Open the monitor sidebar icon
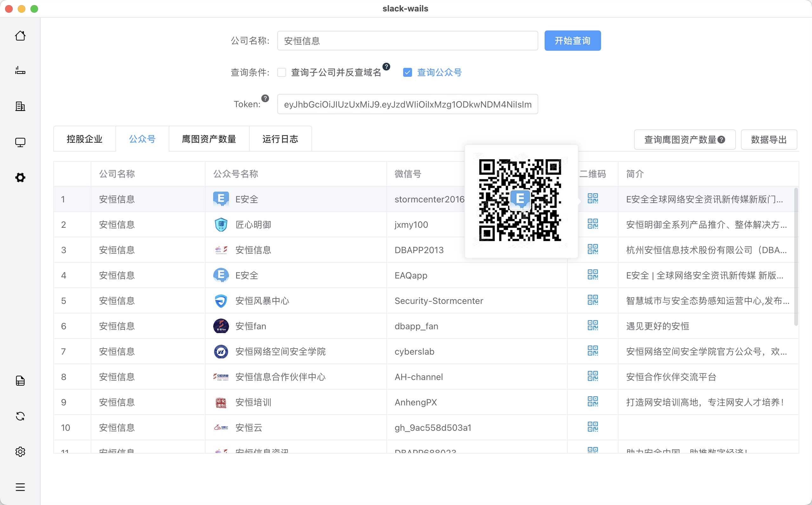 tap(20, 142)
